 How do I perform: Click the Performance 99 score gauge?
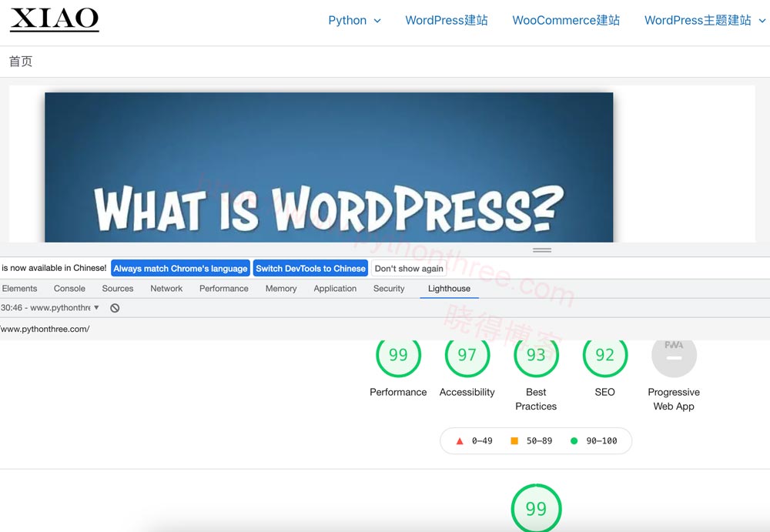[x=398, y=355]
